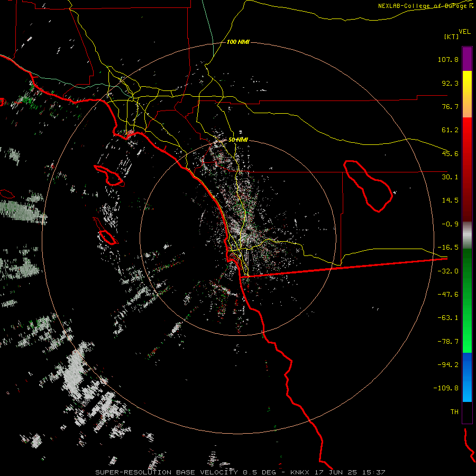The height and width of the screenshot is (476, 476).
Task: Click the -109.8 velocity scale value
Action: [x=446, y=388]
